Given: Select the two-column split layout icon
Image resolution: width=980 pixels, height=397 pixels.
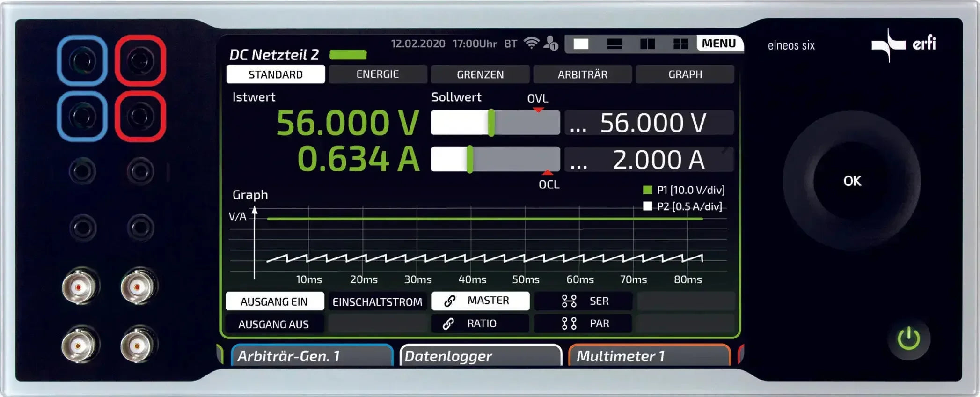Looking at the screenshot, I should (x=647, y=44).
